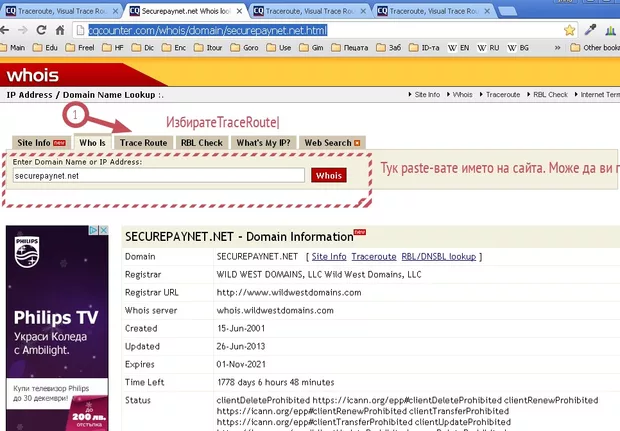Click registrar value WILD WEST DOMAINS, LLC
Image resolution: width=620 pixels, height=431 pixels.
click(319, 274)
